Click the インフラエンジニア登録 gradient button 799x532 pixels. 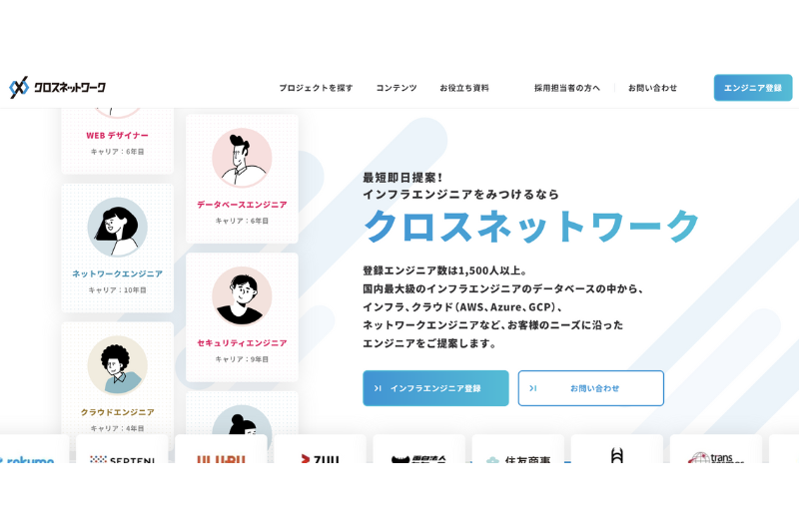tap(435, 388)
